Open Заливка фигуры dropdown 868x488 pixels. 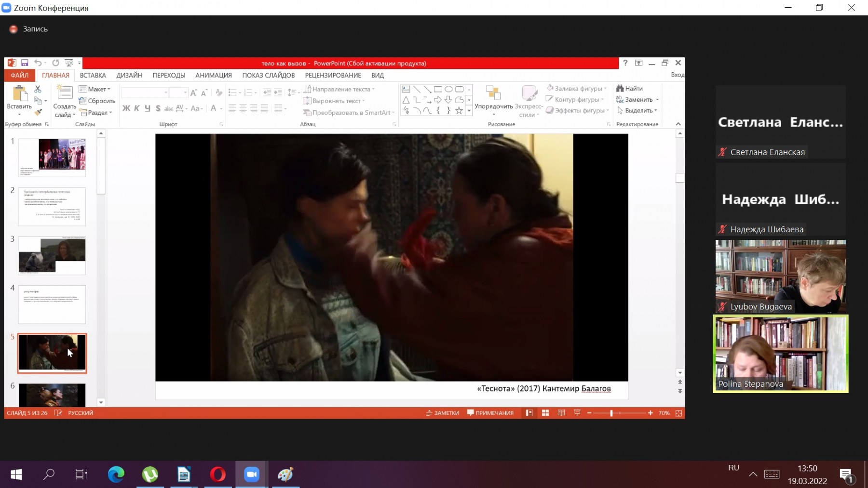pos(577,88)
